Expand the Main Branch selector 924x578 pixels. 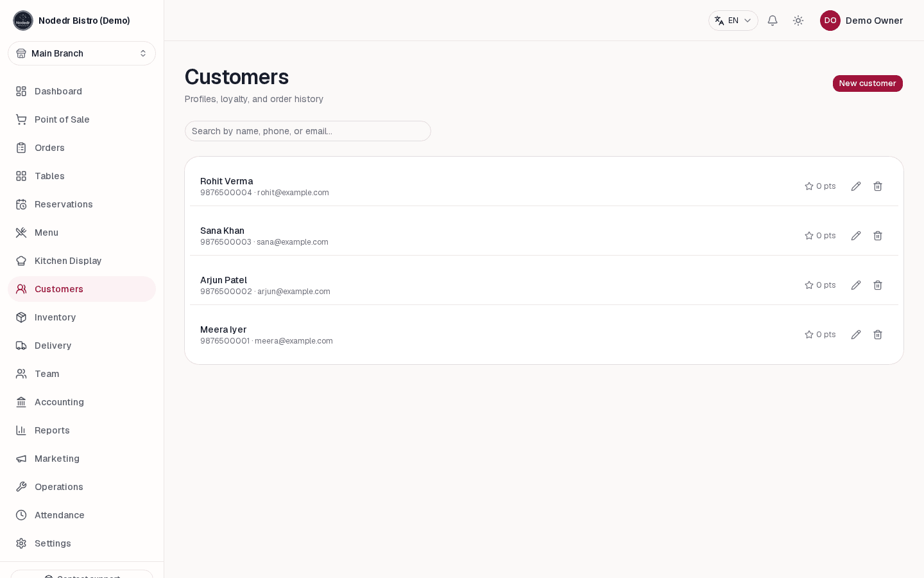81,53
